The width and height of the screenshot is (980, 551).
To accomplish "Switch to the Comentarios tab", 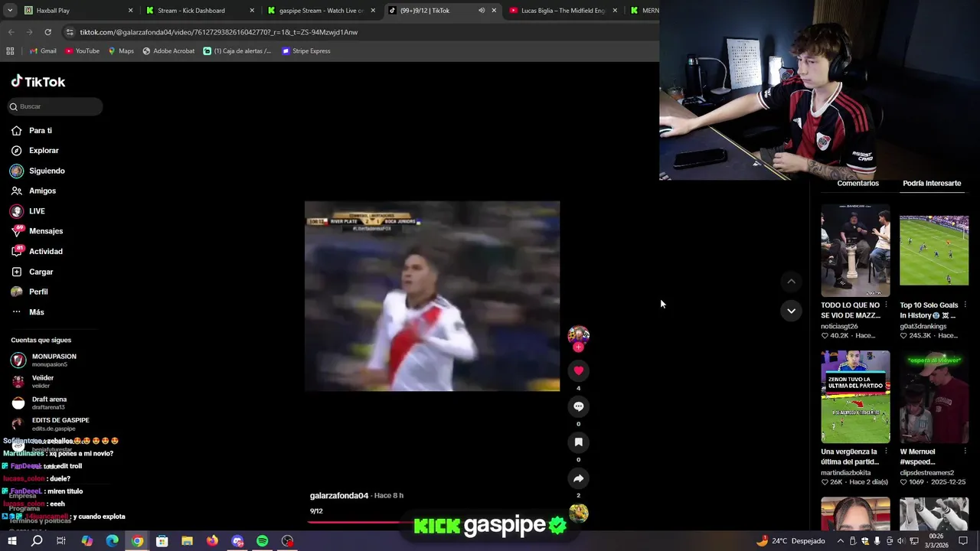I will pyautogui.click(x=857, y=184).
